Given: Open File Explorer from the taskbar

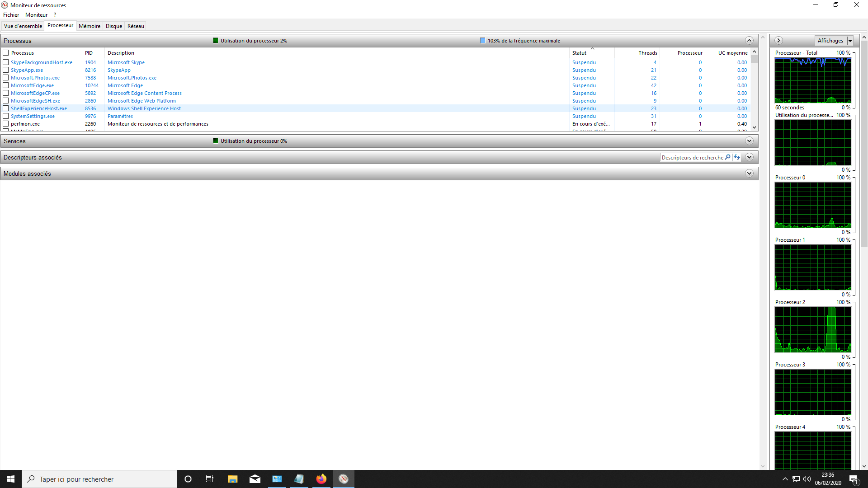Looking at the screenshot, I should pos(232,479).
